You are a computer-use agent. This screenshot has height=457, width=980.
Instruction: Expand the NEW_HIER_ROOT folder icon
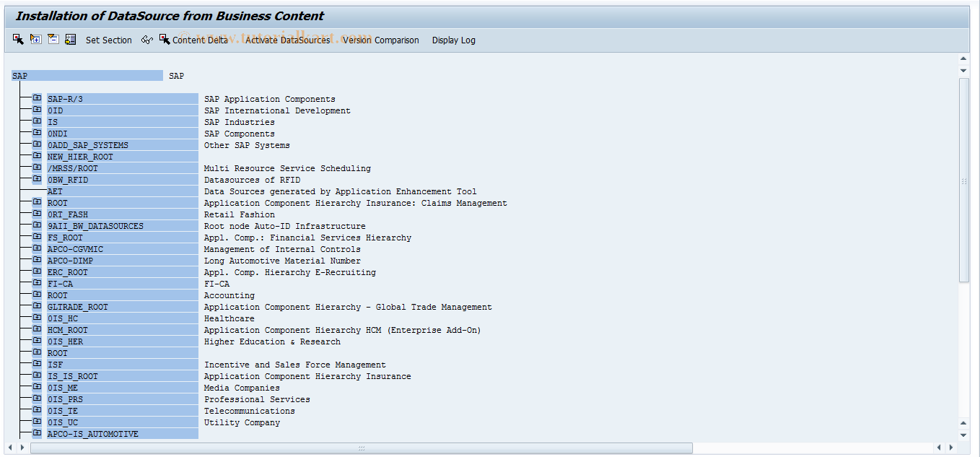coord(37,156)
